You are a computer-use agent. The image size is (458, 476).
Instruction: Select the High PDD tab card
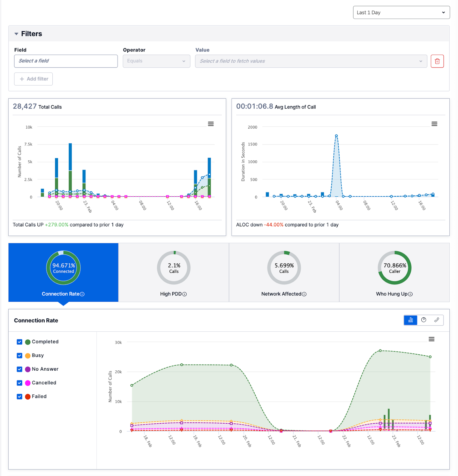tap(174, 273)
